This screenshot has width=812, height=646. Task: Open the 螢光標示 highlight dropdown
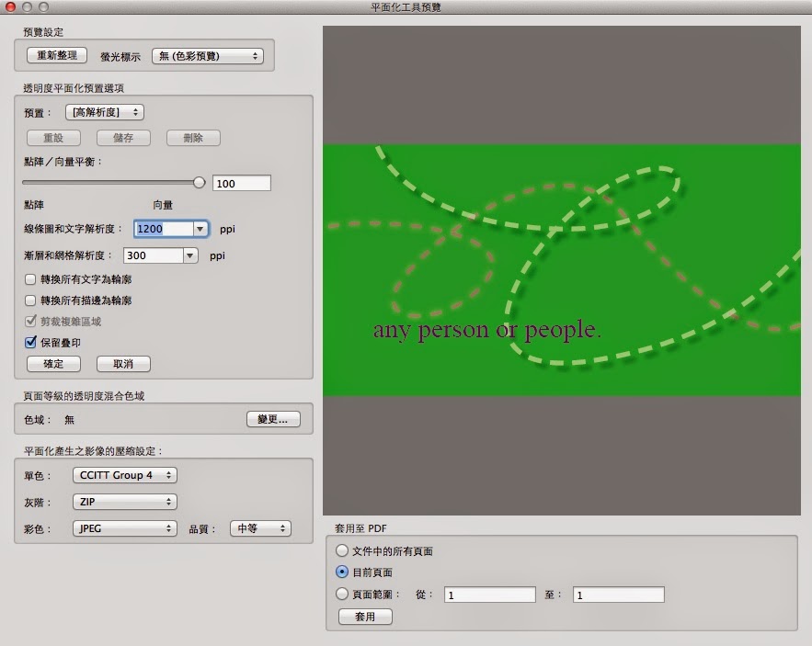pyautogui.click(x=208, y=56)
